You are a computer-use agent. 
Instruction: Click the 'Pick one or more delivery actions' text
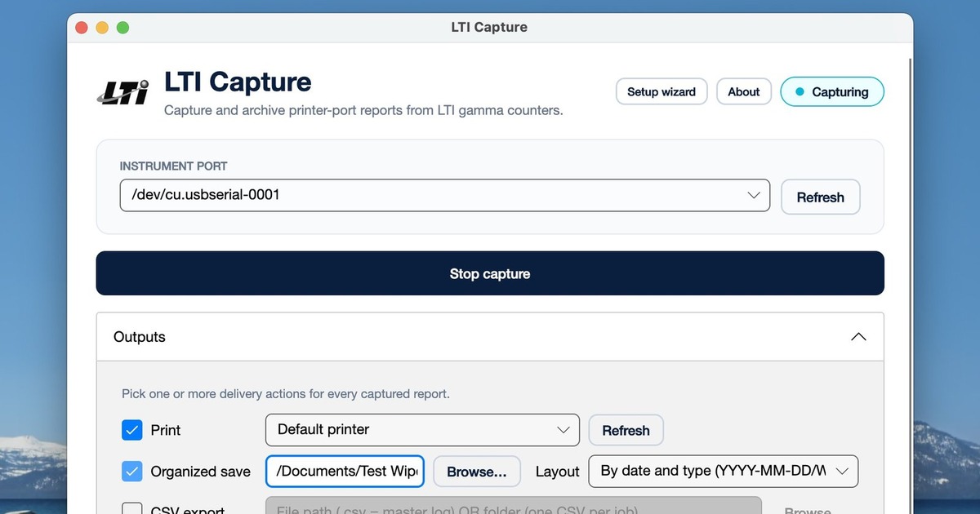pyautogui.click(x=286, y=393)
